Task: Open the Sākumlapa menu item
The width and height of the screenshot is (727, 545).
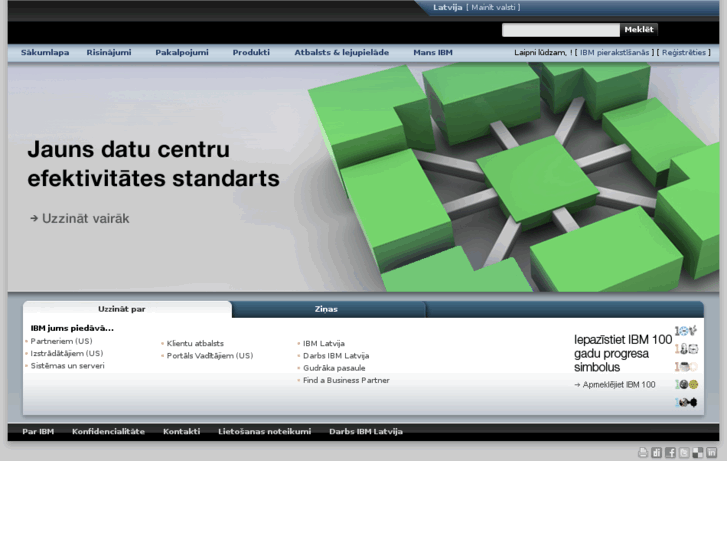Action: (45, 52)
